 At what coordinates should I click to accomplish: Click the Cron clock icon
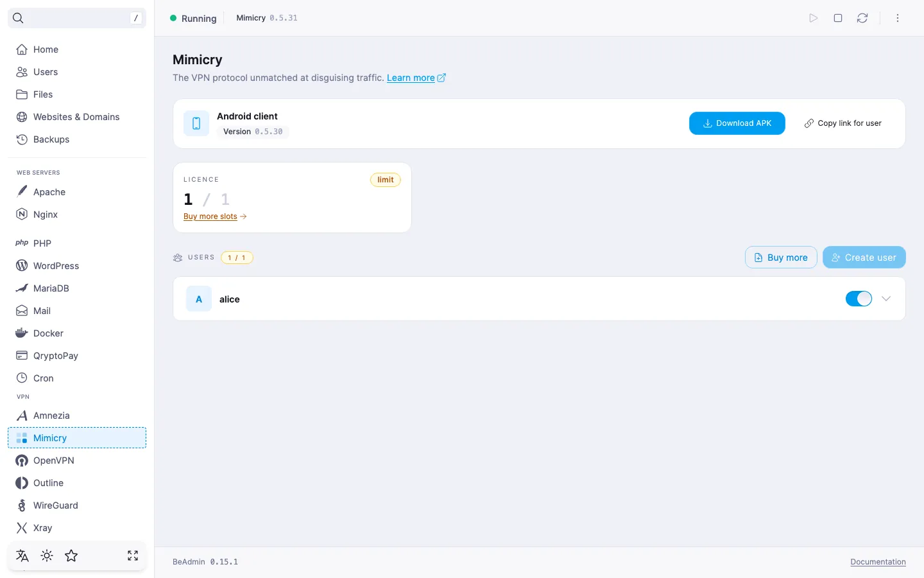[x=22, y=378]
